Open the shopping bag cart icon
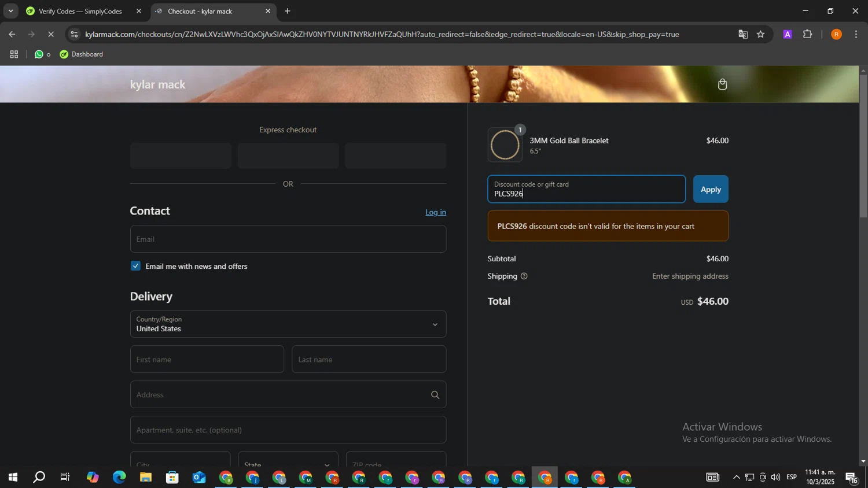This screenshot has height=488, width=868. [x=722, y=84]
